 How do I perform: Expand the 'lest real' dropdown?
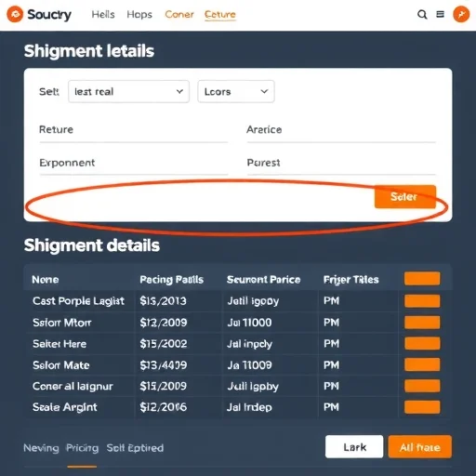click(x=128, y=91)
